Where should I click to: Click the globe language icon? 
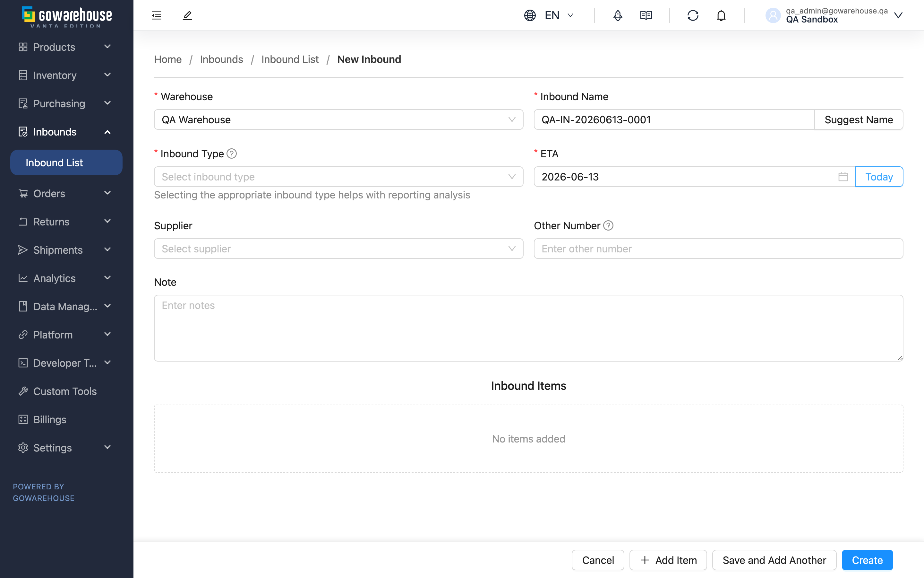530,15
